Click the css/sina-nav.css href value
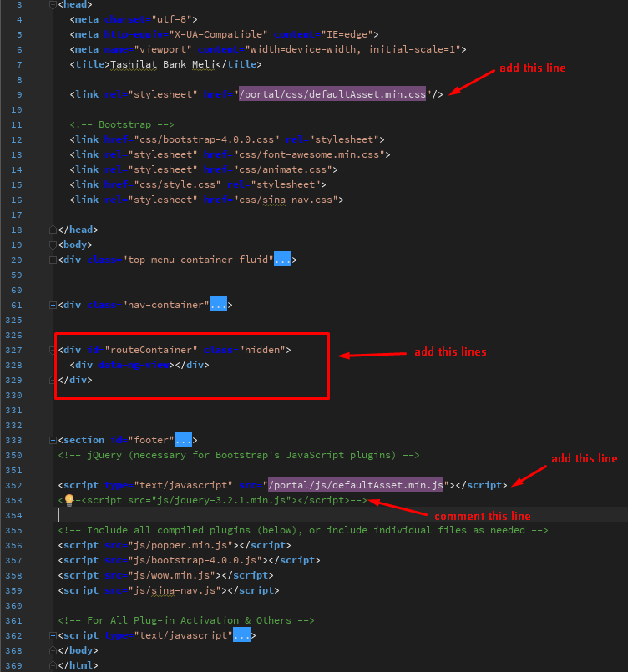 tap(286, 200)
